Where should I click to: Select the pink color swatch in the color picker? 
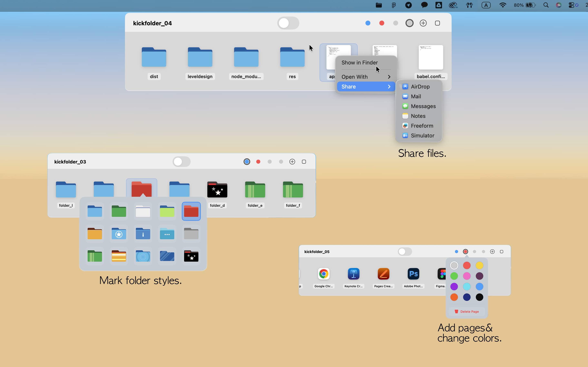click(467, 276)
